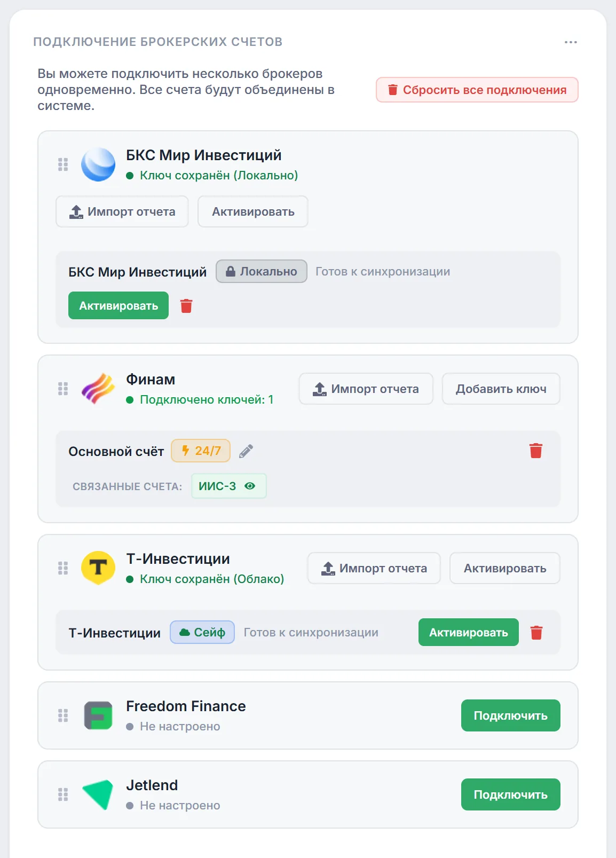Connect the Jetlend broker
Viewport: 616px width, 858px height.
coord(511,794)
